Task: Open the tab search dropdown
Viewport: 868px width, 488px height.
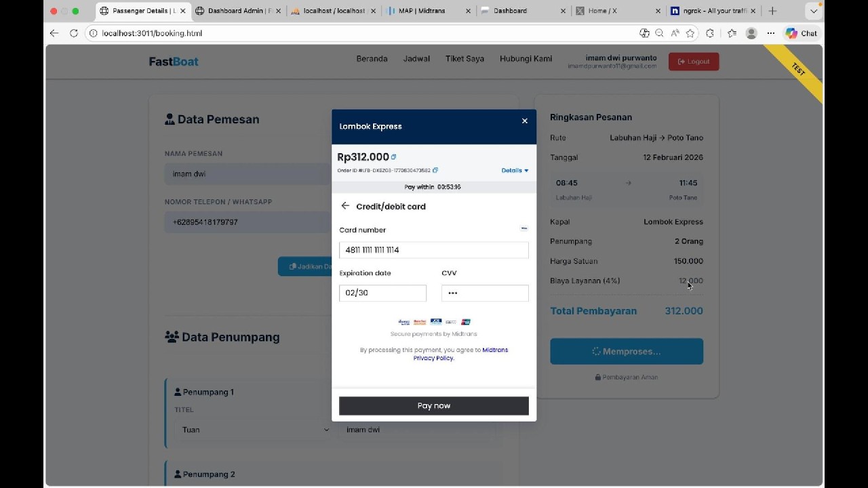Action: 814,11
